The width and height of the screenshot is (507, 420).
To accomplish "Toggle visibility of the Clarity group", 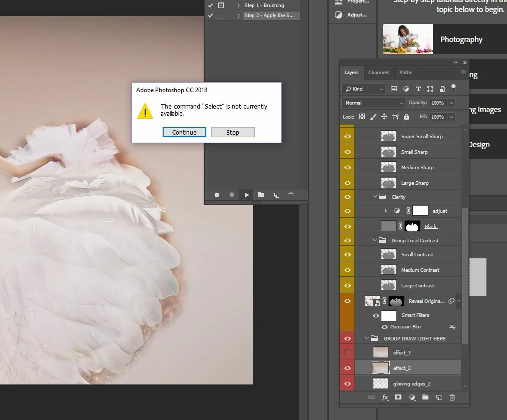I will click(x=347, y=197).
